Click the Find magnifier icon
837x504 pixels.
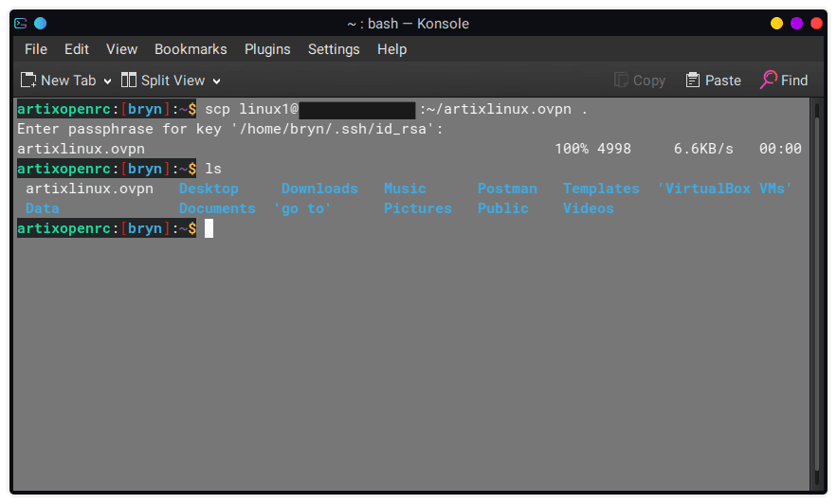(768, 80)
